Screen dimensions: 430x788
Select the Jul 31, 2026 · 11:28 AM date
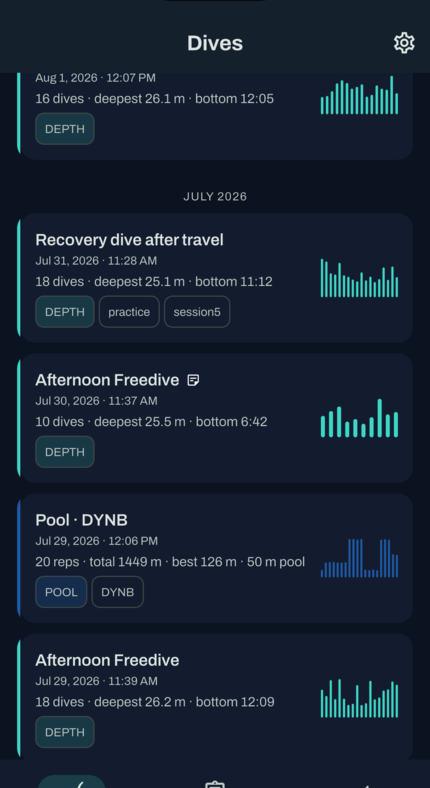(96, 261)
